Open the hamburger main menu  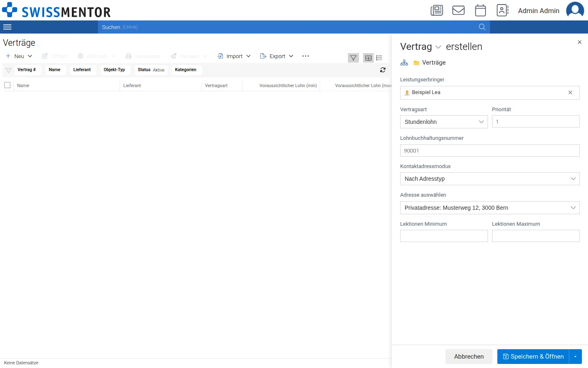coord(7,27)
